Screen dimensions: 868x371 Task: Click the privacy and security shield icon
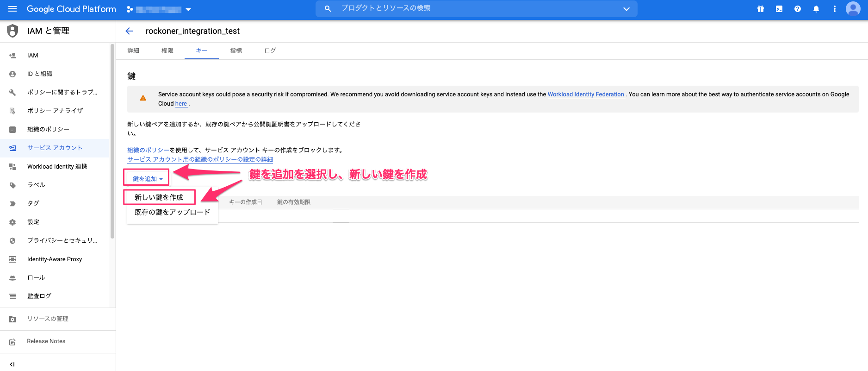(12, 241)
